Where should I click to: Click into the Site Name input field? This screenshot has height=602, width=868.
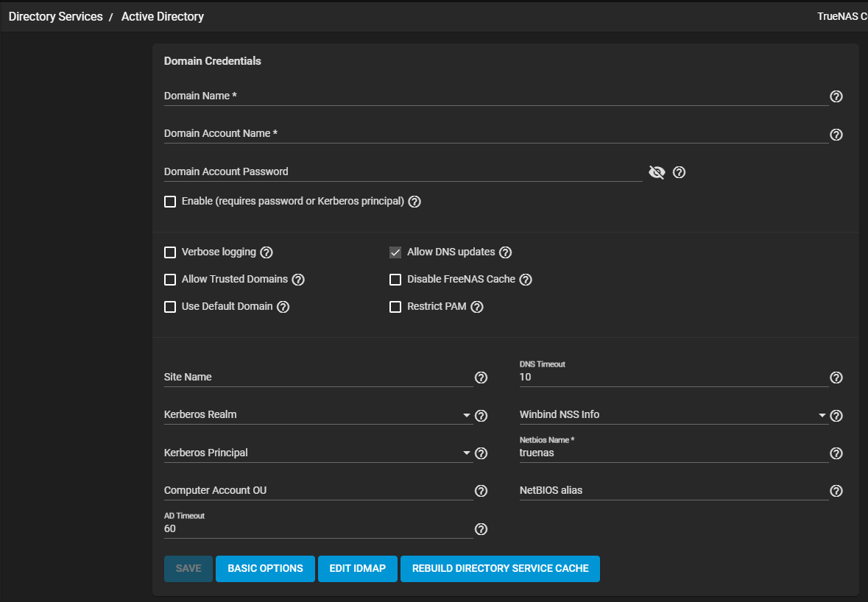click(x=317, y=378)
